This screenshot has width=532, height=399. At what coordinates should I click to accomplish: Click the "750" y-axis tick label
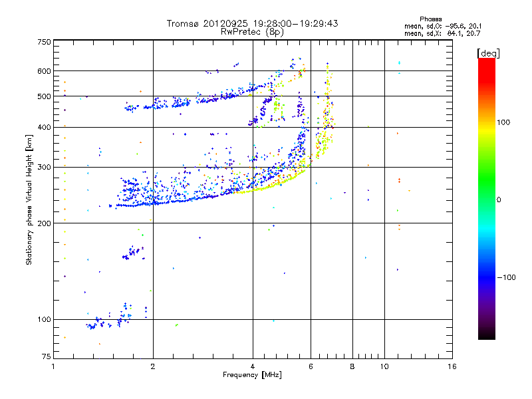[x=44, y=42]
